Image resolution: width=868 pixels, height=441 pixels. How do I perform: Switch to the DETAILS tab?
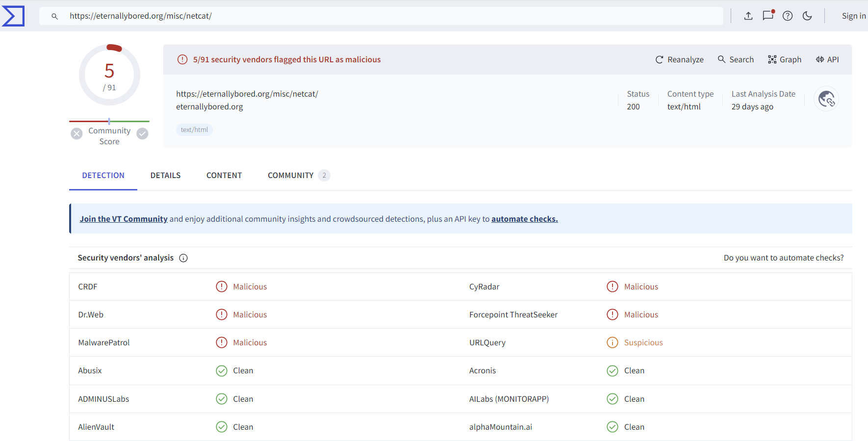click(x=165, y=175)
